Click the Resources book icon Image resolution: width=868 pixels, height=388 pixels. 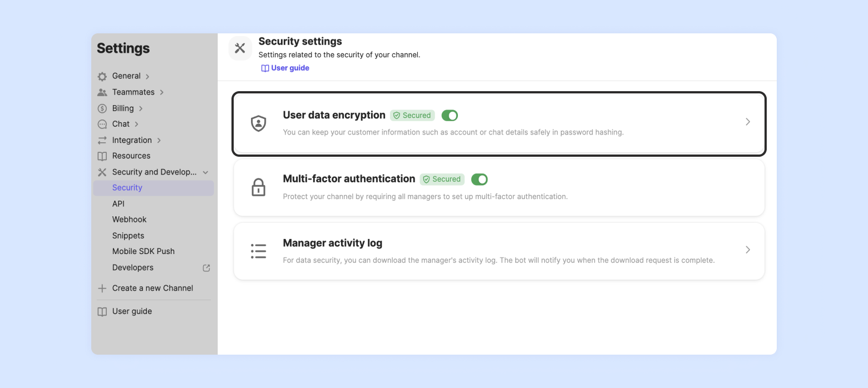102,156
